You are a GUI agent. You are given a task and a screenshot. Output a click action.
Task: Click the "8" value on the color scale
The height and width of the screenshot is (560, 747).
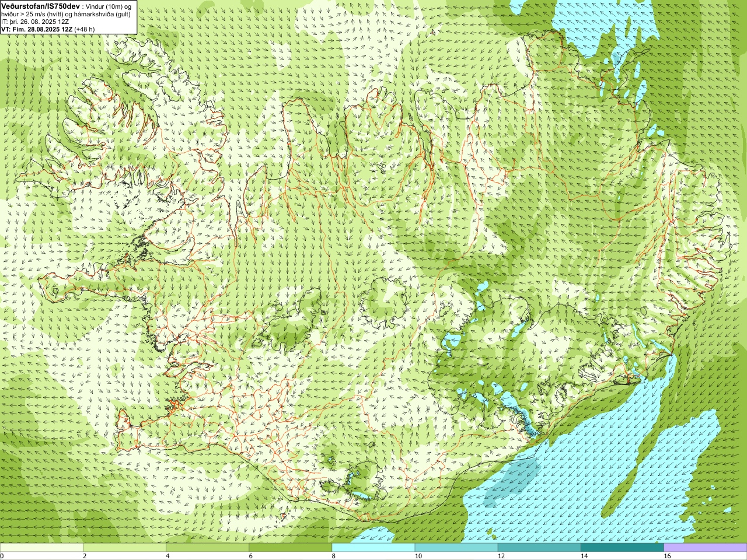334,556
